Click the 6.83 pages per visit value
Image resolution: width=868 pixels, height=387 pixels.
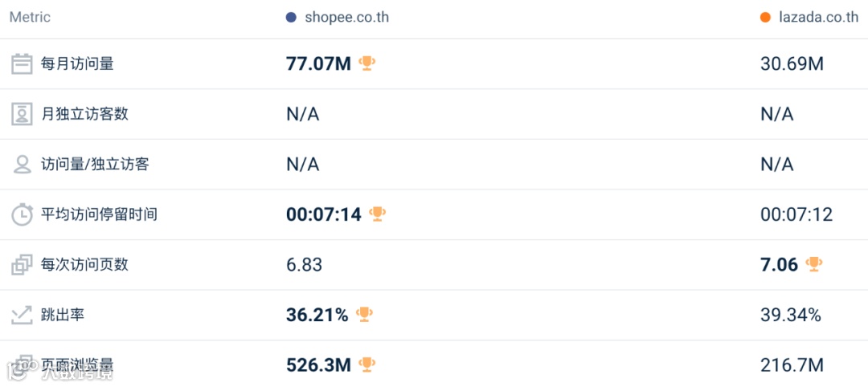pos(305,265)
